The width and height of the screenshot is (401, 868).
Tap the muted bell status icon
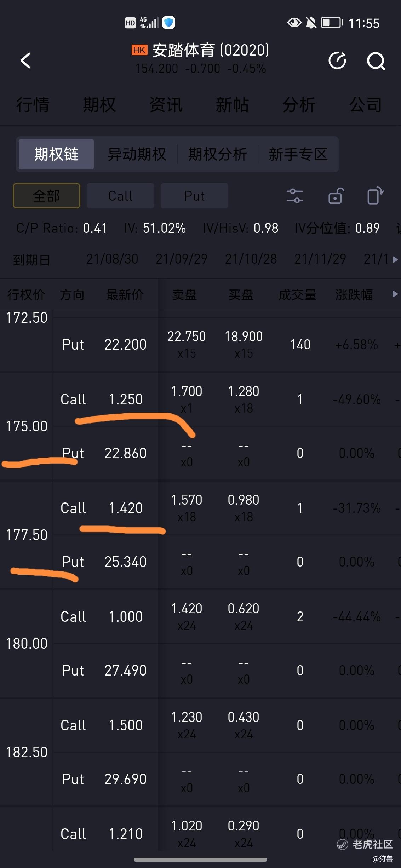311,23
